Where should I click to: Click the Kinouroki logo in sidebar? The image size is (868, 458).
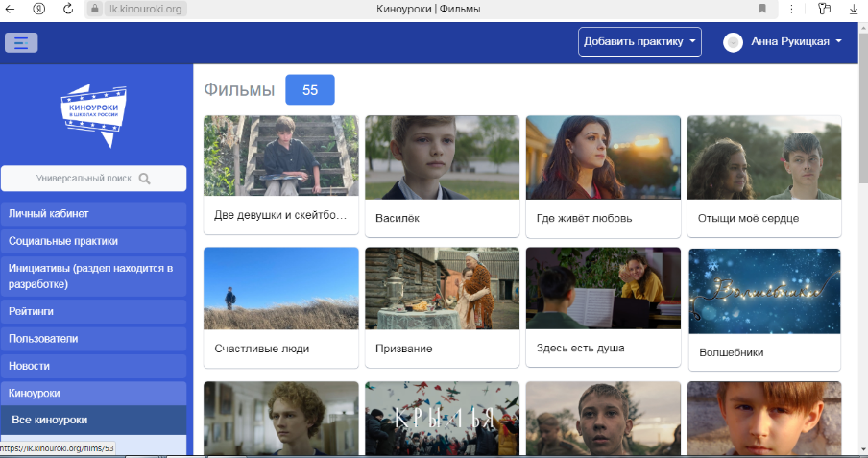coord(93,112)
